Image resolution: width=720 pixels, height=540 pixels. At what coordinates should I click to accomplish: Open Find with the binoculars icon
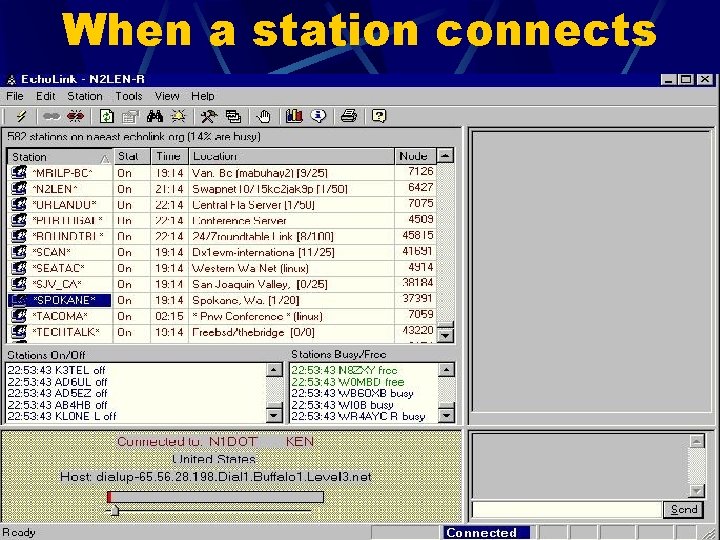[x=155, y=116]
